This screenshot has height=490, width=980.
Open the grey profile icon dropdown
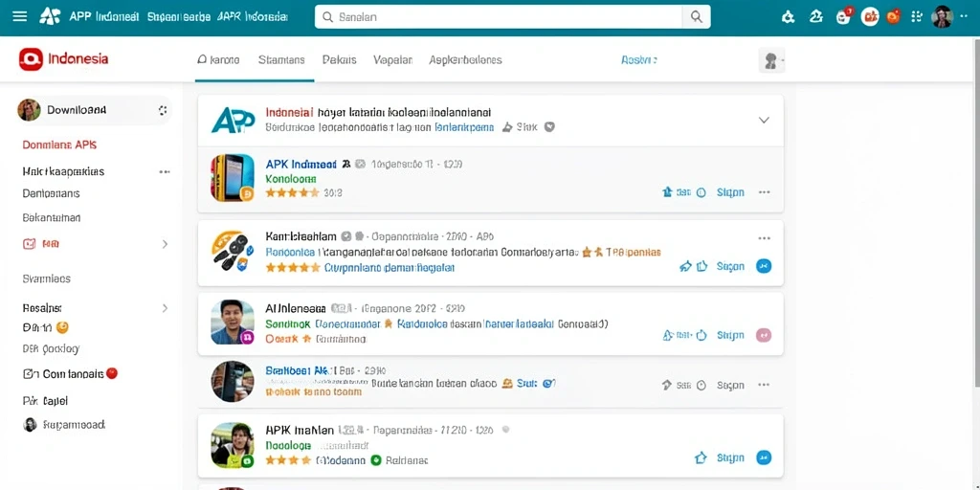[x=771, y=60]
